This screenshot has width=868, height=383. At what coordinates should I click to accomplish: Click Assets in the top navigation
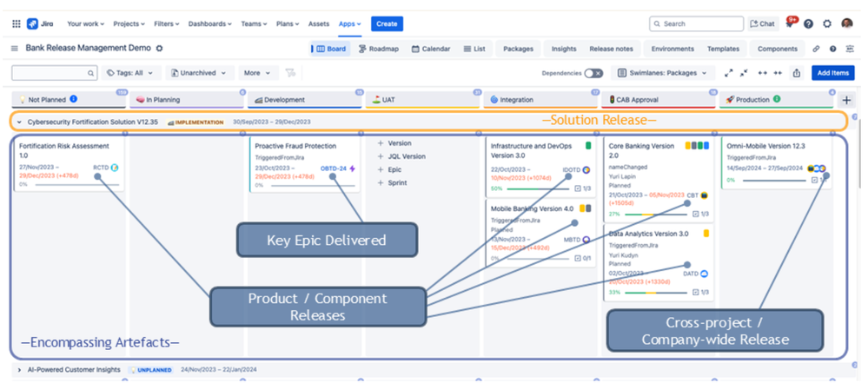tap(318, 23)
